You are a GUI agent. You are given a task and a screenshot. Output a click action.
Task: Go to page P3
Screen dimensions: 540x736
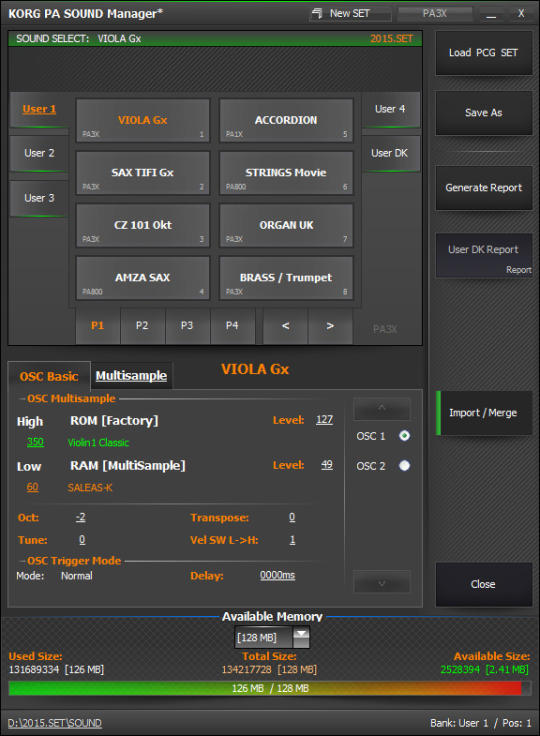pyautogui.click(x=187, y=326)
